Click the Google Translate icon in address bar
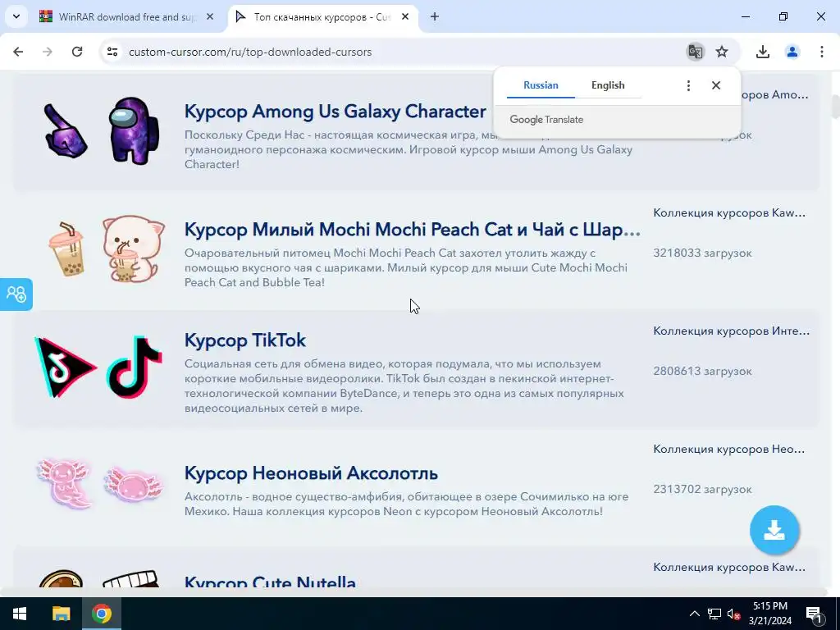 point(696,52)
